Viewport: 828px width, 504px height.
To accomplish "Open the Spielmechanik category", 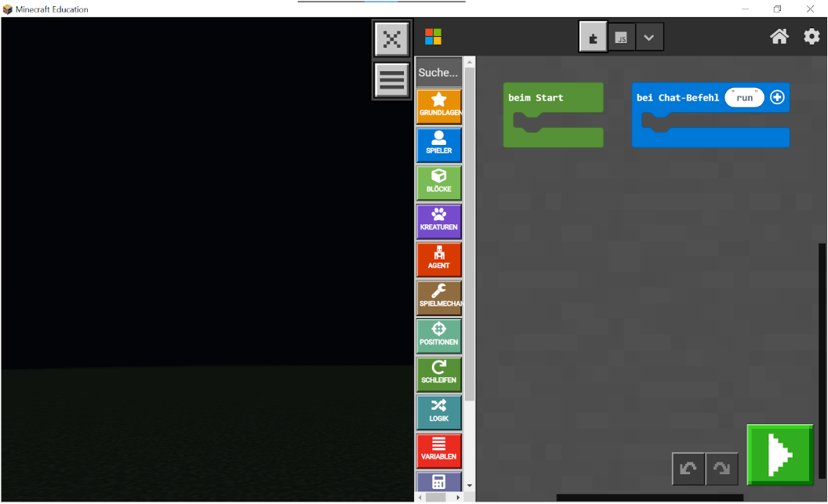I will (x=439, y=298).
